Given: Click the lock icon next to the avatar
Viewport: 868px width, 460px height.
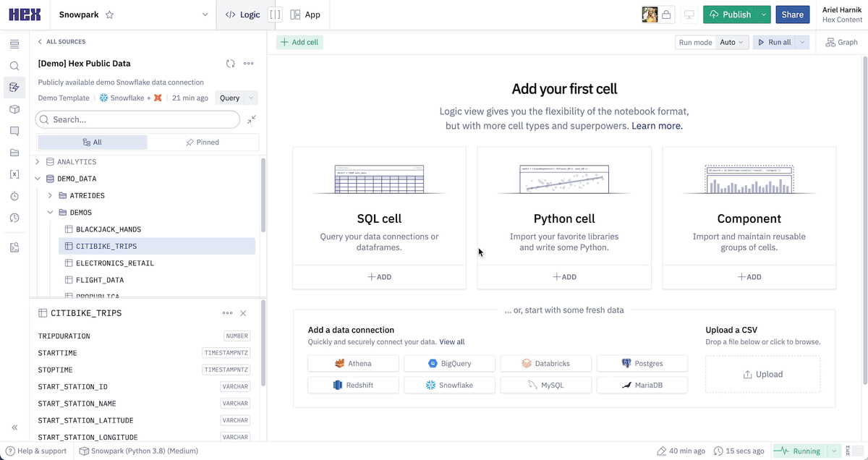Looking at the screenshot, I should 666,14.
